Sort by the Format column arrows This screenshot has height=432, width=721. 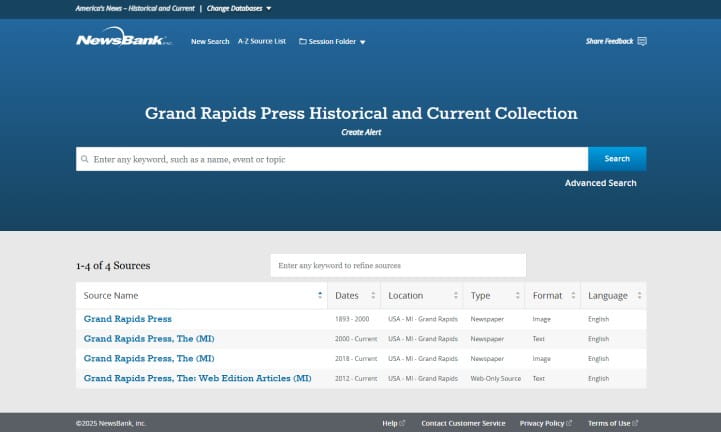pyautogui.click(x=573, y=295)
